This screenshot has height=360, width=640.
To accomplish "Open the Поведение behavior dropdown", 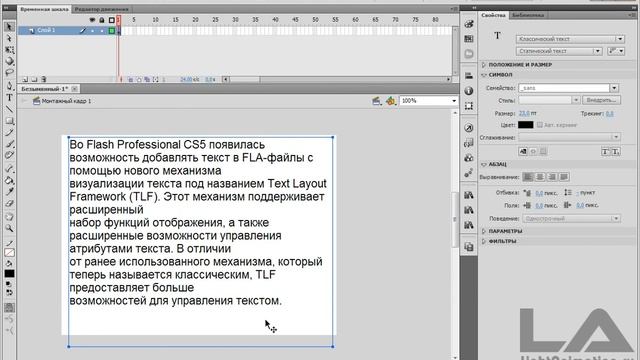I will tap(571, 218).
